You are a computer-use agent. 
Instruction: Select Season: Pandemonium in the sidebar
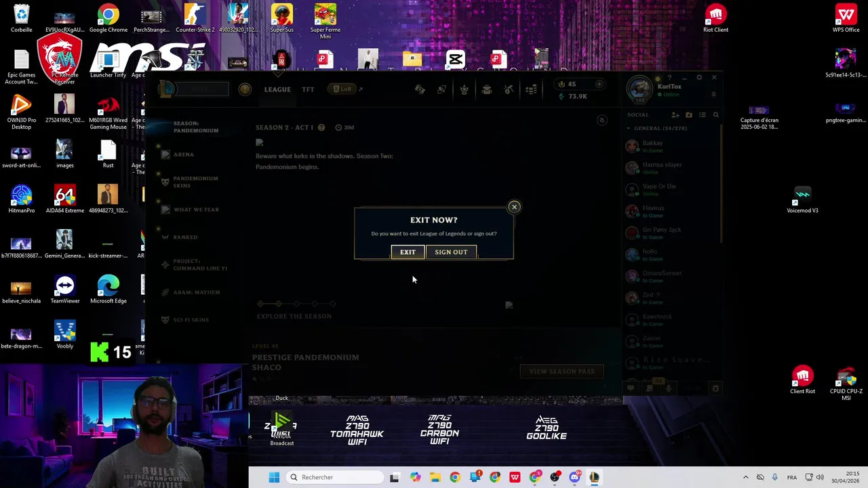coord(196,127)
